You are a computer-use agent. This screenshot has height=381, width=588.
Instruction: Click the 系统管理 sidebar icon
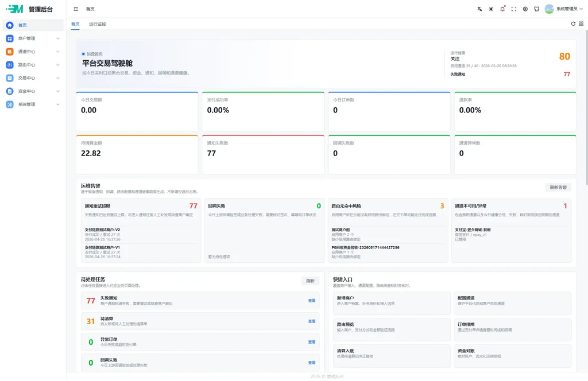coord(10,104)
